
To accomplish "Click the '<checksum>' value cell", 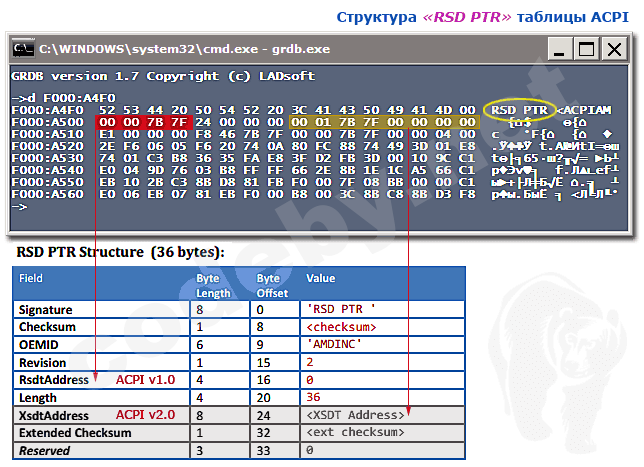I will click(x=382, y=327).
